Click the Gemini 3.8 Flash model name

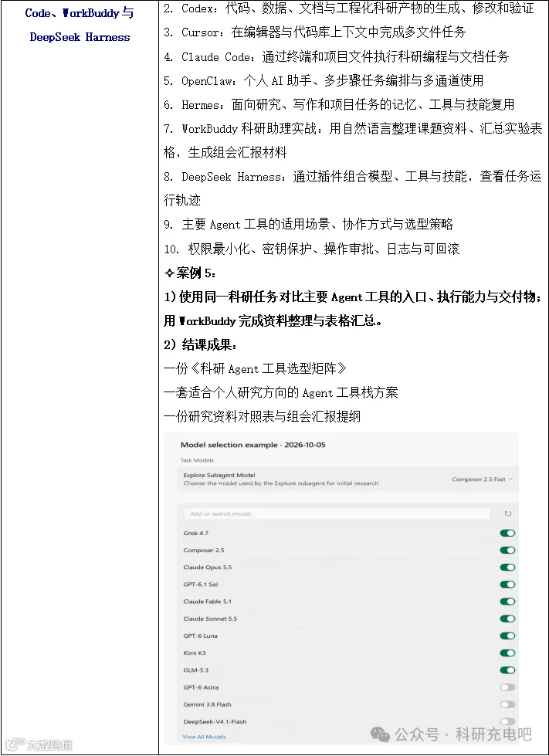point(207,704)
